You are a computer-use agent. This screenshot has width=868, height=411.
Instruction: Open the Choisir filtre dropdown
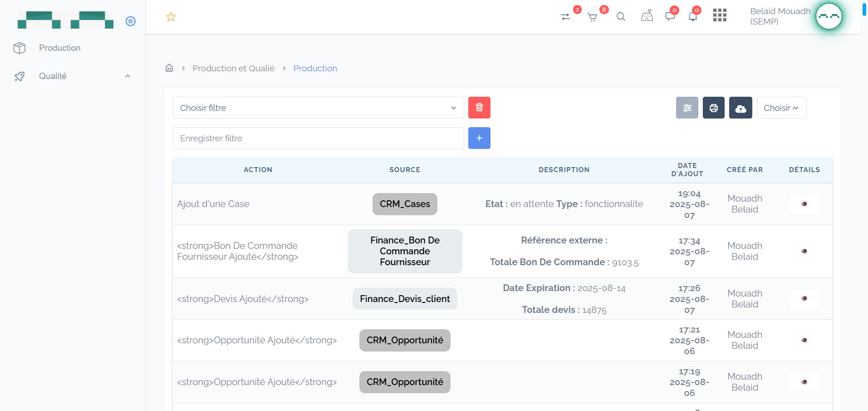[318, 108]
